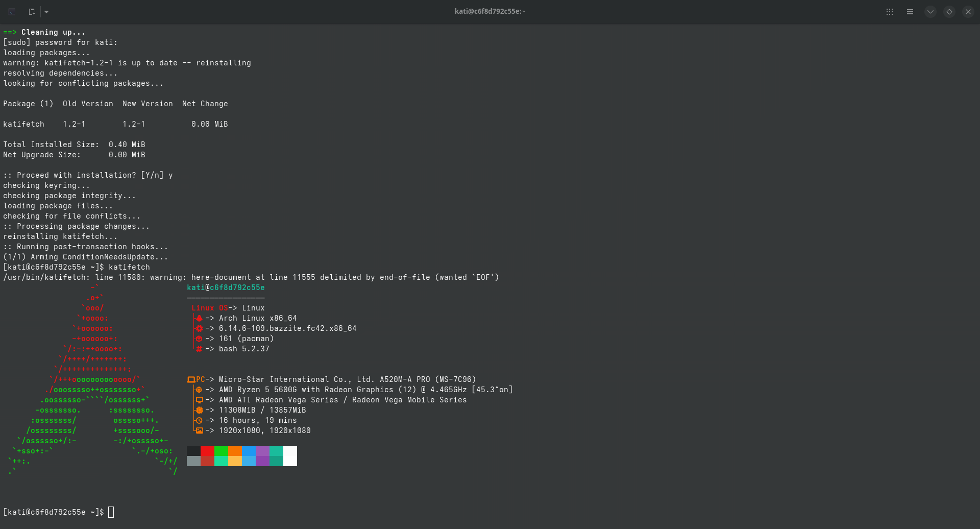The width and height of the screenshot is (980, 529).
Task: Open the hamburger menu in the header bar
Action: pyautogui.click(x=910, y=11)
